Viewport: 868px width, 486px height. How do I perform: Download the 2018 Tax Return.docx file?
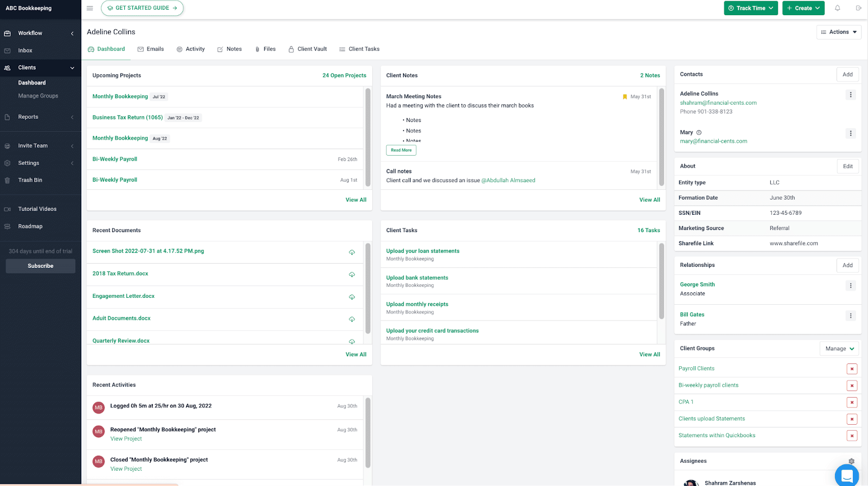[x=352, y=274]
